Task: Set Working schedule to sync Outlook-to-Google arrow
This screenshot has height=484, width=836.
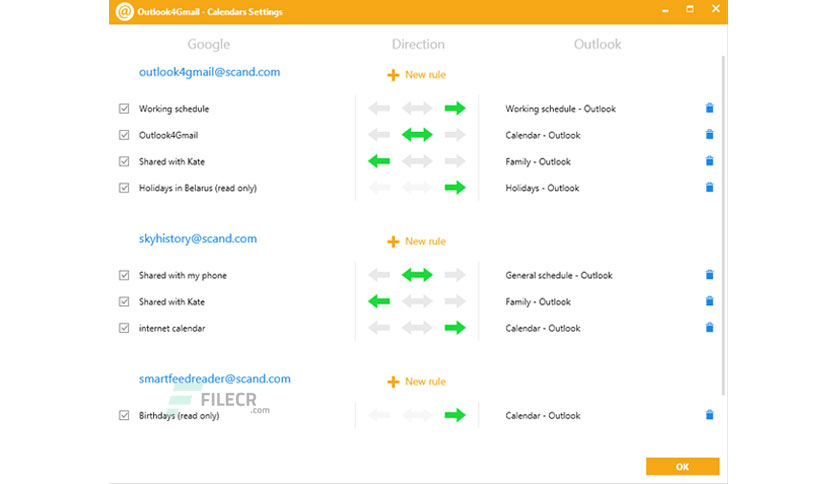Action: click(x=379, y=109)
